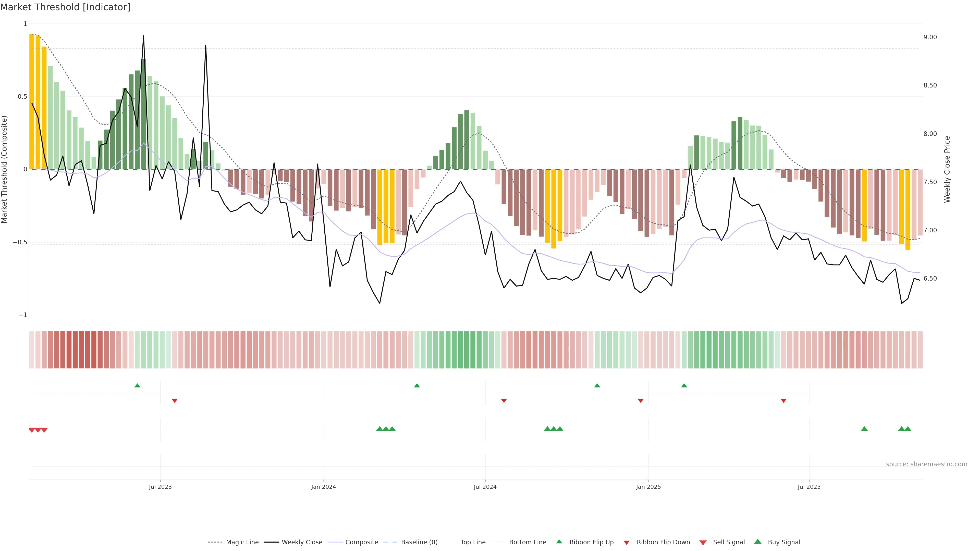Hide the Composite line via legend
The image size is (980, 551).
(x=361, y=542)
